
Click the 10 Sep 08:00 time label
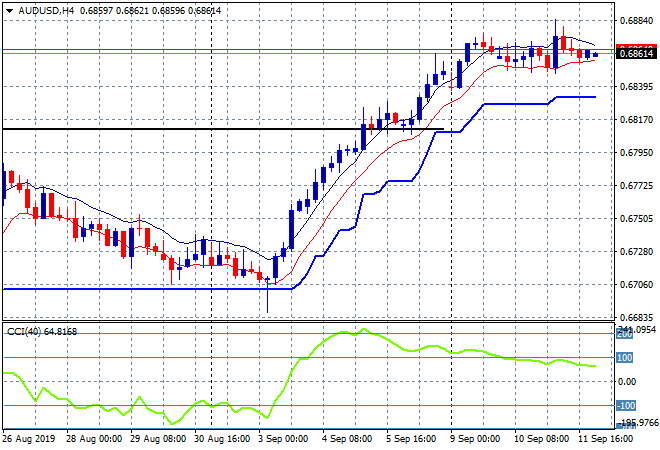point(542,439)
